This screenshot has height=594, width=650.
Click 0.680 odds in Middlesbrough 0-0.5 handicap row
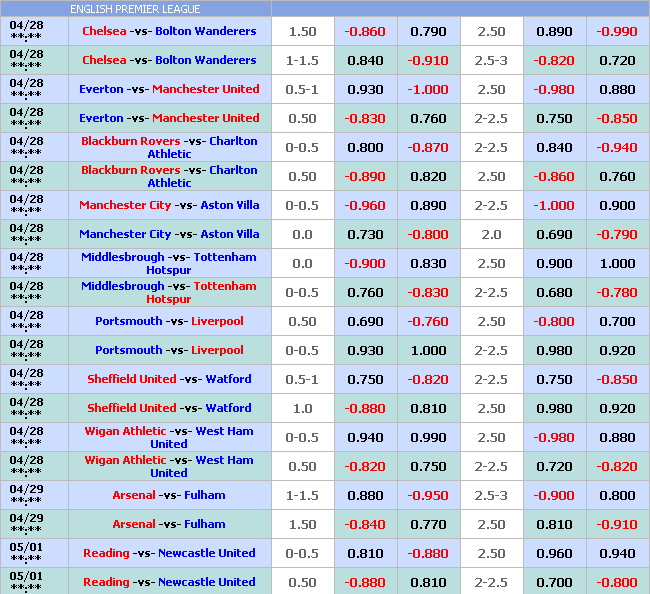[x=554, y=293]
